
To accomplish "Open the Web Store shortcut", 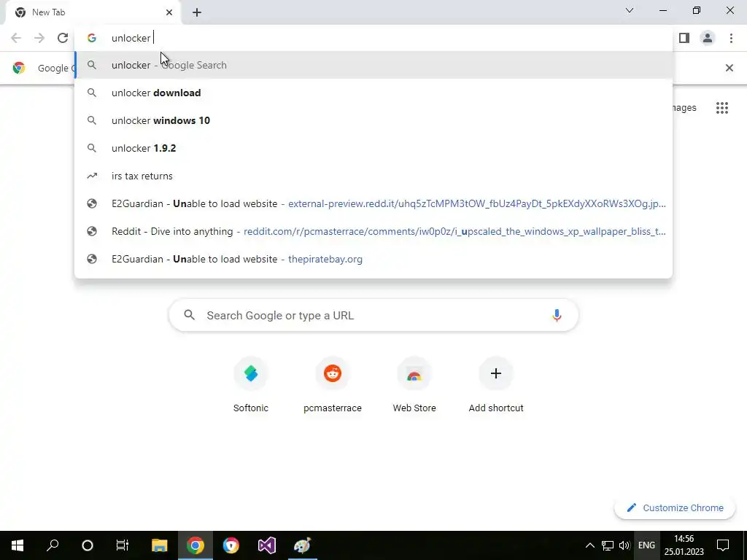I will [414, 385].
